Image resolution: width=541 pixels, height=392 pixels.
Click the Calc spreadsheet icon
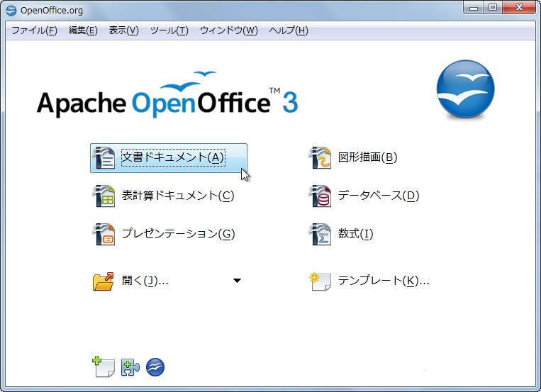(x=104, y=196)
